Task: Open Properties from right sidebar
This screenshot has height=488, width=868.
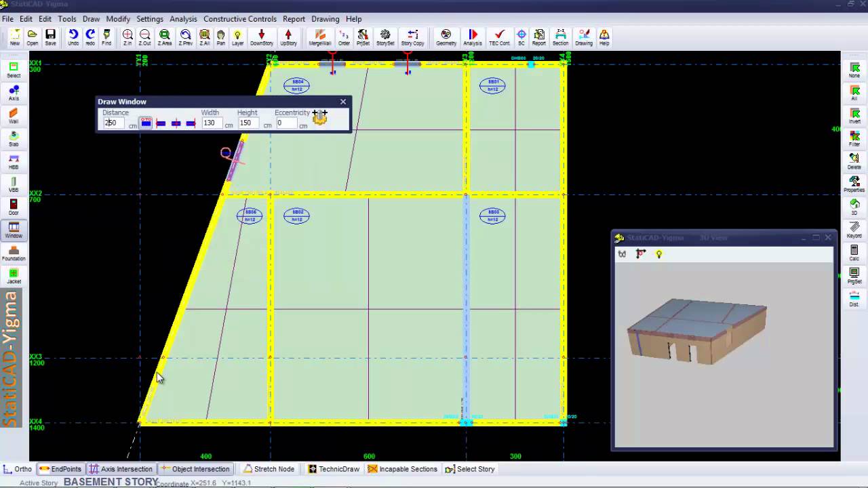Action: (854, 185)
